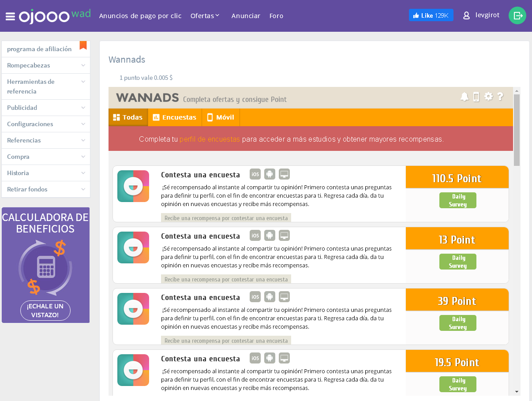
Task: Click the scrollbar down arrow in Wannads frame
Action: tap(517, 392)
